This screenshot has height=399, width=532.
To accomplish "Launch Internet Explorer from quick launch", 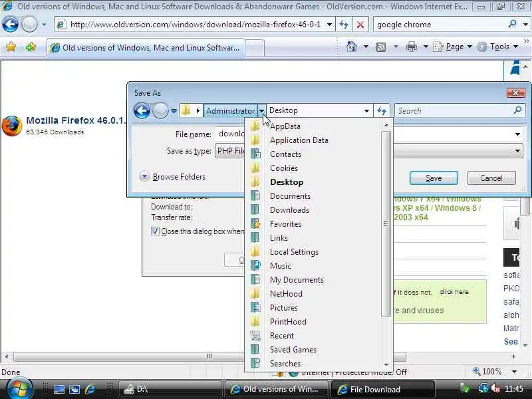I will coord(90,389).
